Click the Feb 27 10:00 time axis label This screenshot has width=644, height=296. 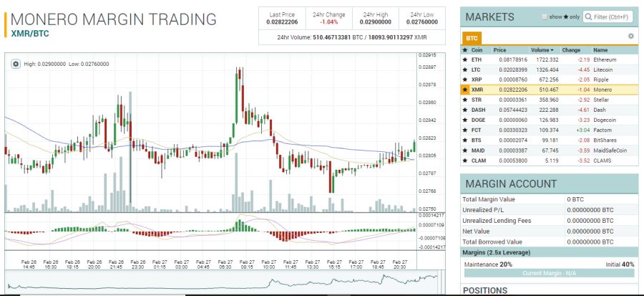point(268,264)
